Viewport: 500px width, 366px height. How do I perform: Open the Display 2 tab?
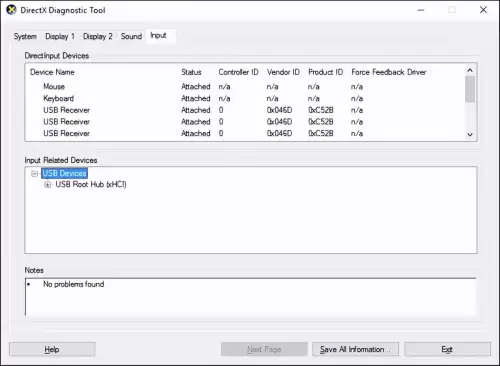click(98, 36)
